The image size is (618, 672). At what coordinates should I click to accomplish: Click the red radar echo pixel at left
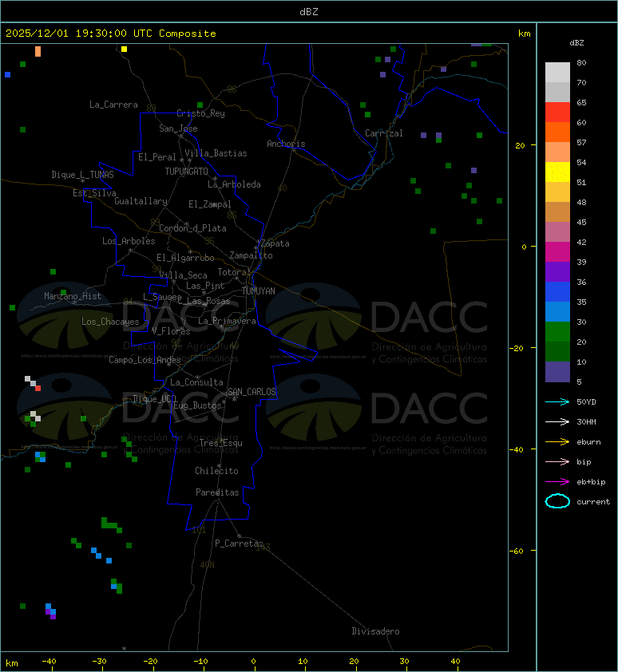click(x=38, y=389)
